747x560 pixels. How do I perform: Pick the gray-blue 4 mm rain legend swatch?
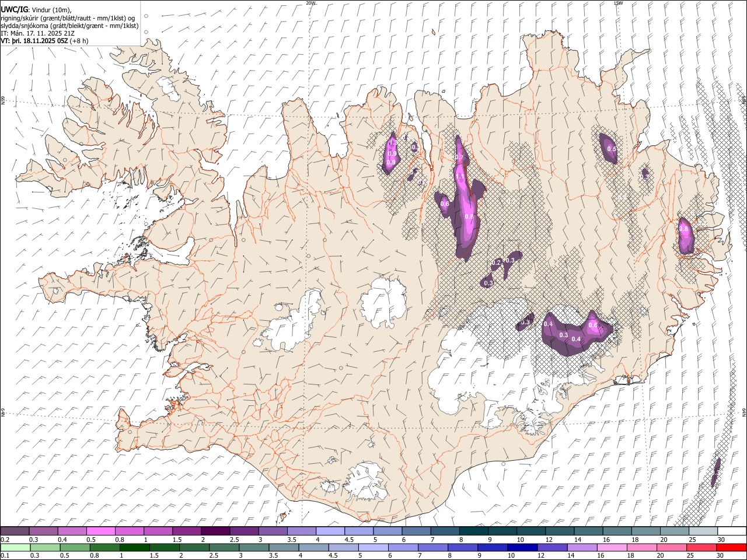click(313, 547)
